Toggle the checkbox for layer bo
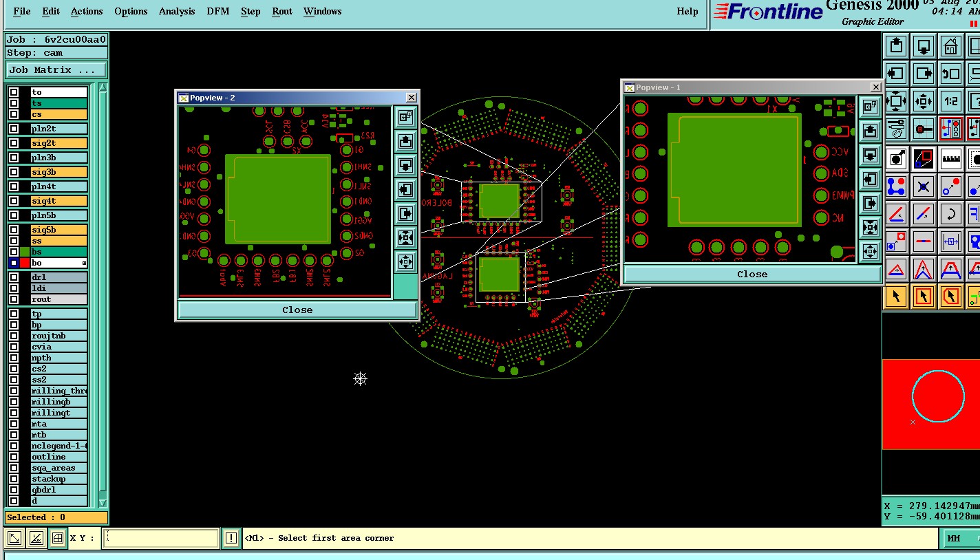The image size is (980, 560). 14,263
